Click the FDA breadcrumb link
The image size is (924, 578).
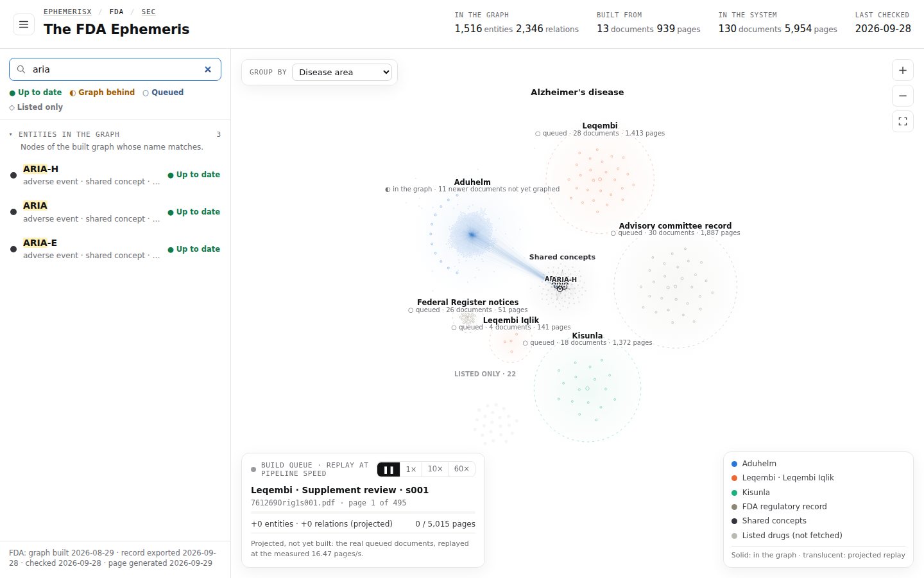pos(116,12)
